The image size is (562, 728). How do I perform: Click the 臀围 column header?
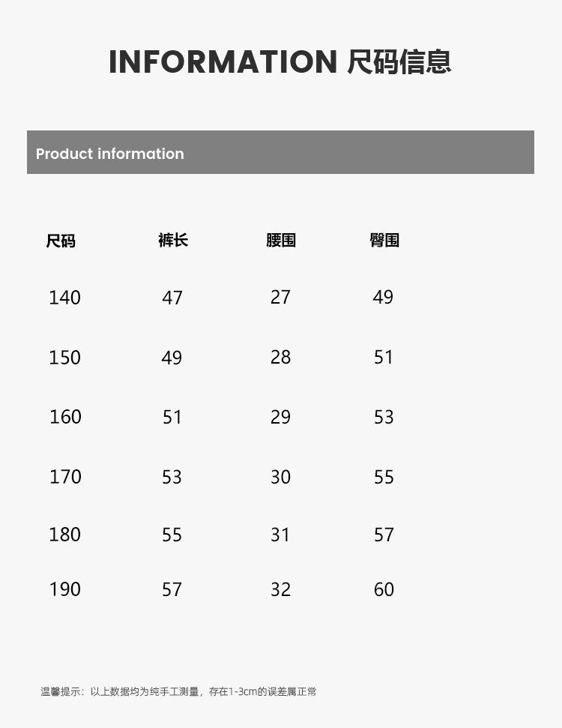pos(384,240)
